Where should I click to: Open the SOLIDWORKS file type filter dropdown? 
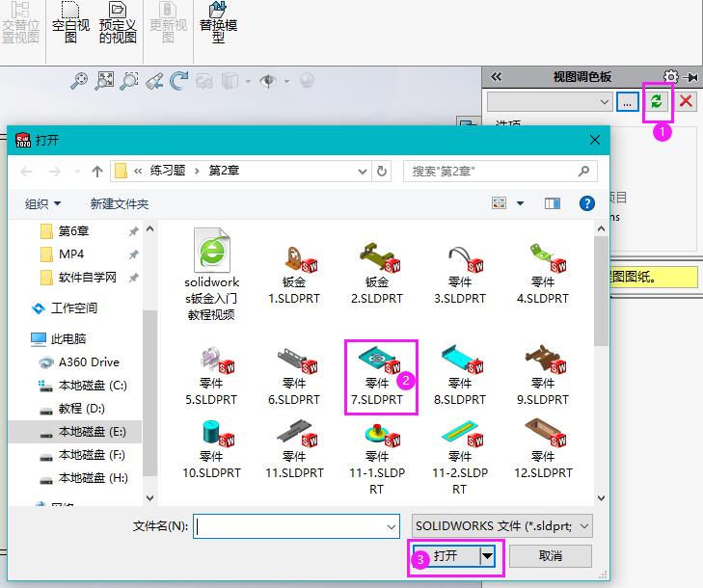tap(502, 526)
